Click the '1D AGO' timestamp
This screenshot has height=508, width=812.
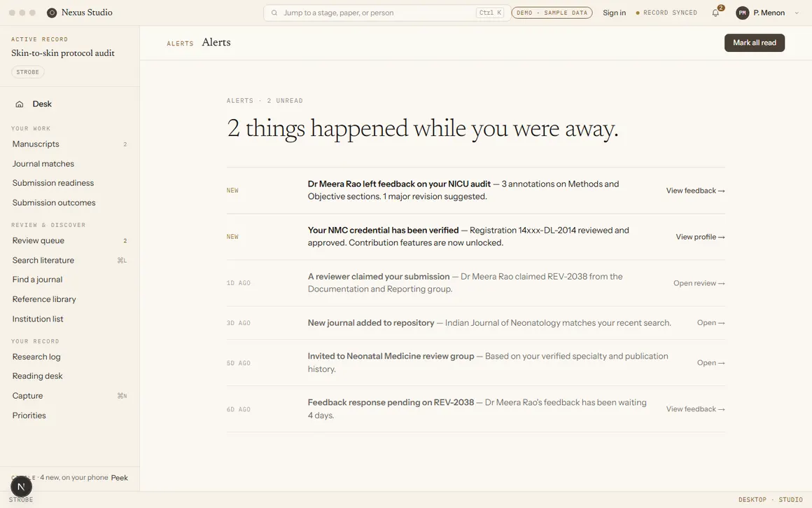tap(238, 283)
